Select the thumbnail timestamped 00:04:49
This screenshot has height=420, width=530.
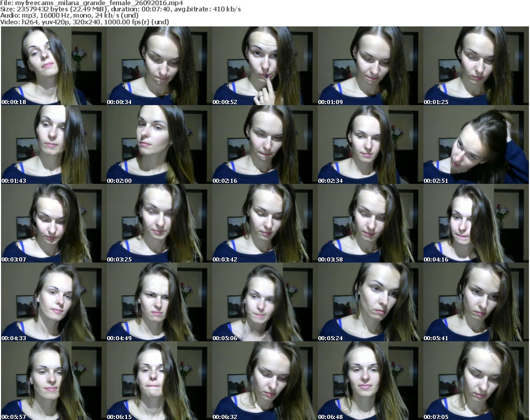click(159, 302)
